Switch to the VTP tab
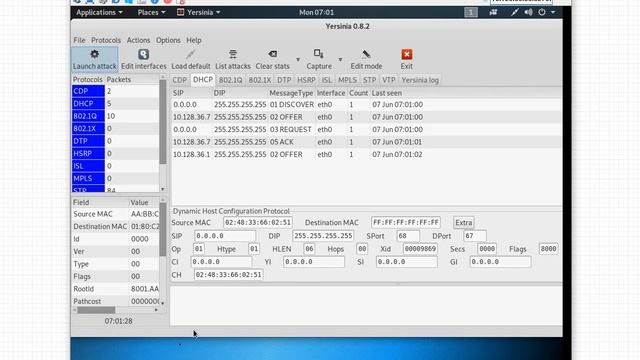Image resolution: width=640 pixels, height=360 pixels. tap(389, 80)
